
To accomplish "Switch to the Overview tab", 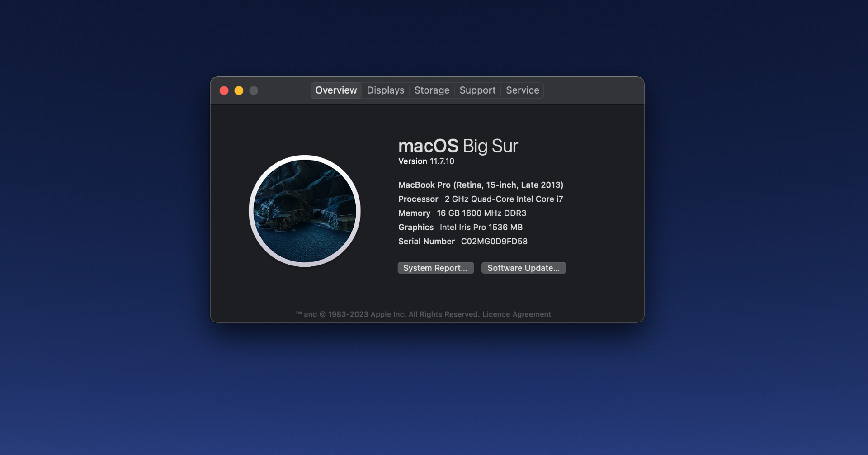I will 336,90.
